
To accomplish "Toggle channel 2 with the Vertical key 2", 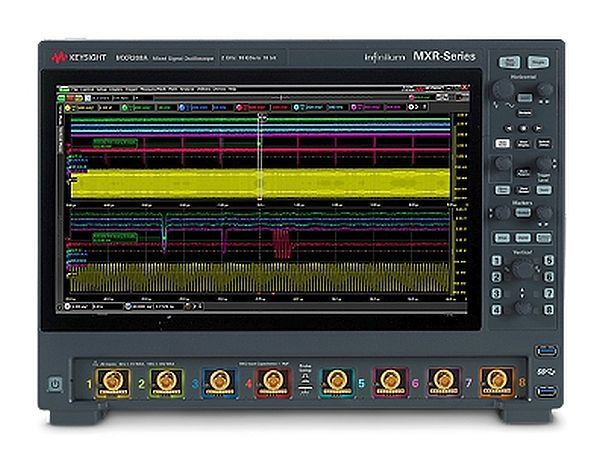I will click(497, 277).
